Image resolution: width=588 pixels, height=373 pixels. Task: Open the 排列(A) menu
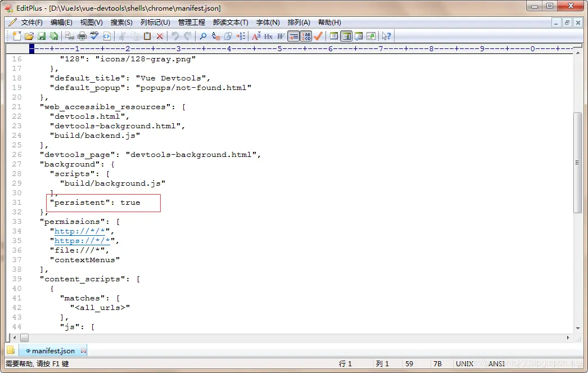click(299, 23)
